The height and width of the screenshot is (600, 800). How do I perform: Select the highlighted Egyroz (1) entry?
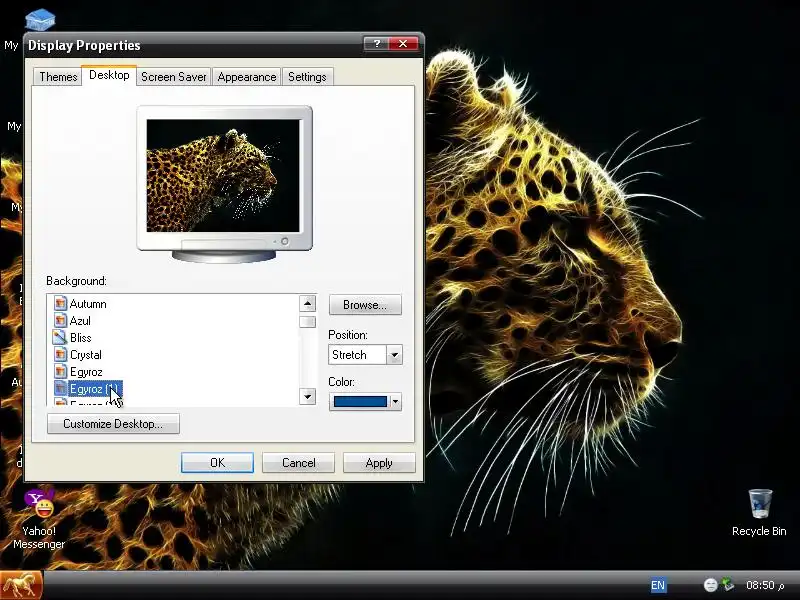(x=94, y=389)
